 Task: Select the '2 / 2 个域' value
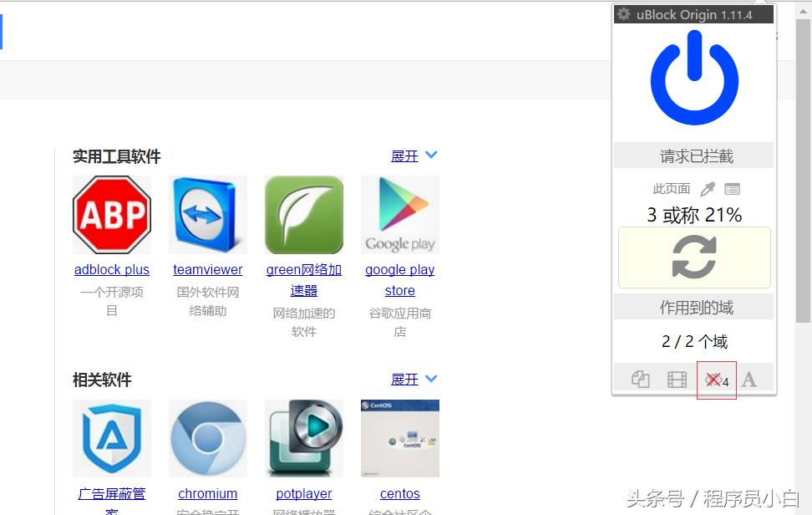(x=694, y=341)
